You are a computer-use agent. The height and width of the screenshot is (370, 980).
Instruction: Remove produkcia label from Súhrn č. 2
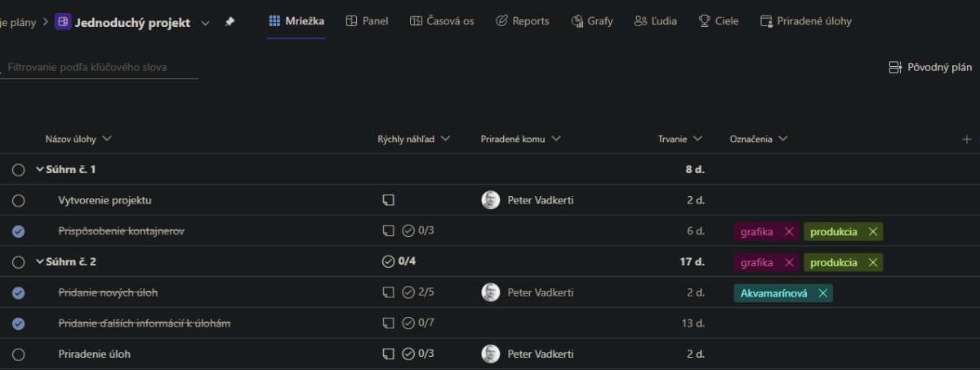tap(872, 262)
